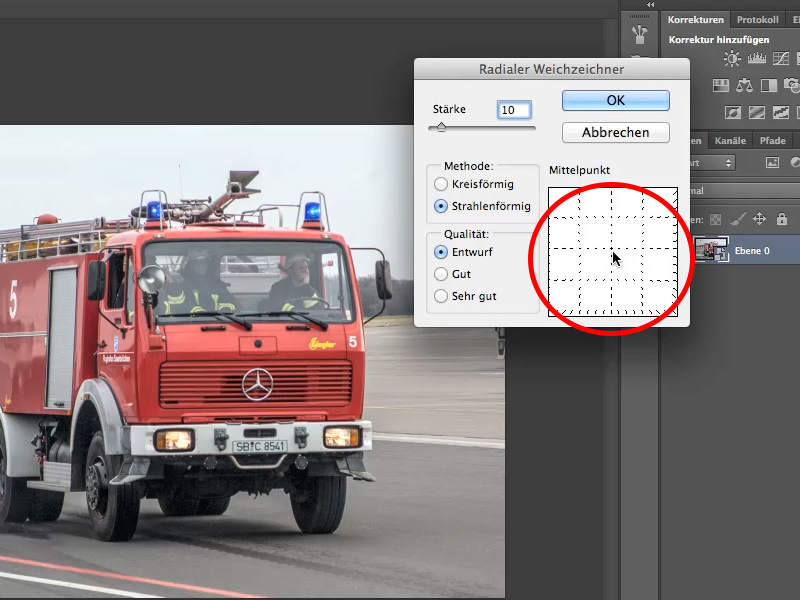The image size is (800, 600).
Task: Open the layer blend mode dropdown
Action: tap(745, 191)
